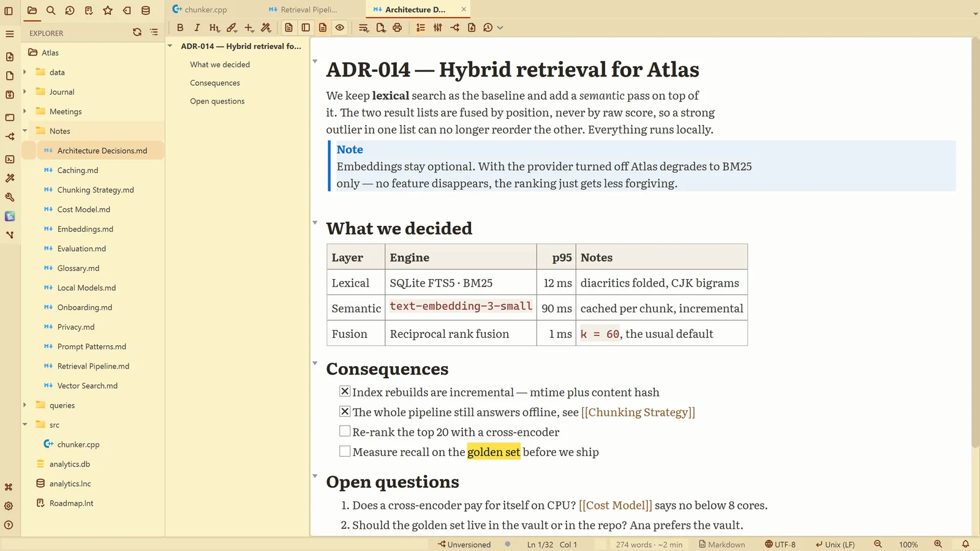Toggle preview eye view mode

tap(340, 28)
